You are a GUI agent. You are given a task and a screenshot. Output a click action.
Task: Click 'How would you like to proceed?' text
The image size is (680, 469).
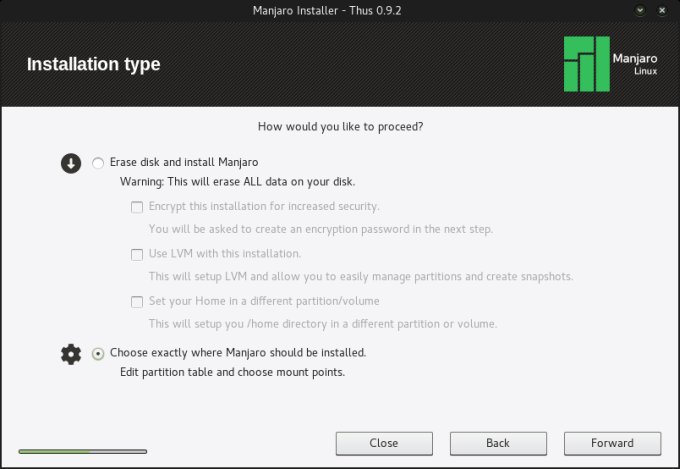(340, 127)
